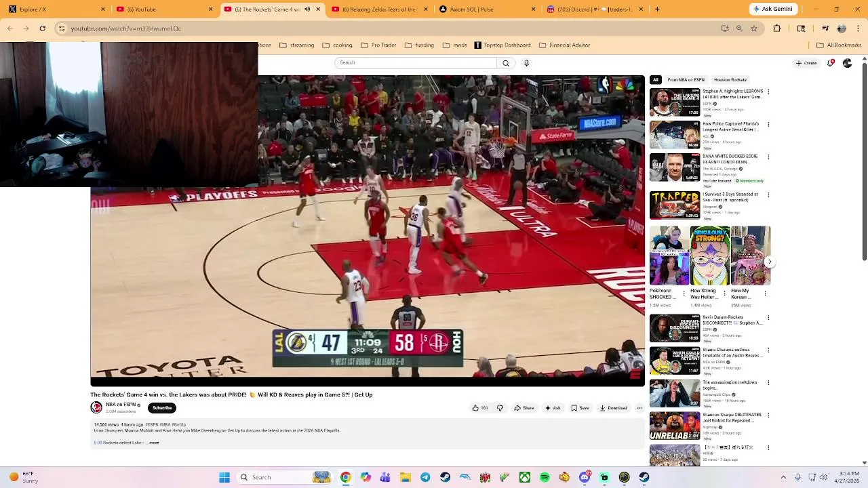Open the YouTube Create button
Image resolution: width=868 pixels, height=488 pixels.
pos(807,63)
